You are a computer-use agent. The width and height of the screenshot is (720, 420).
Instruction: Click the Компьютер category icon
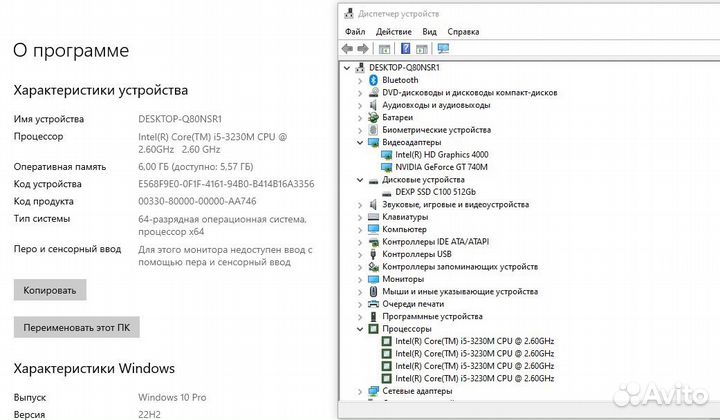[373, 229]
